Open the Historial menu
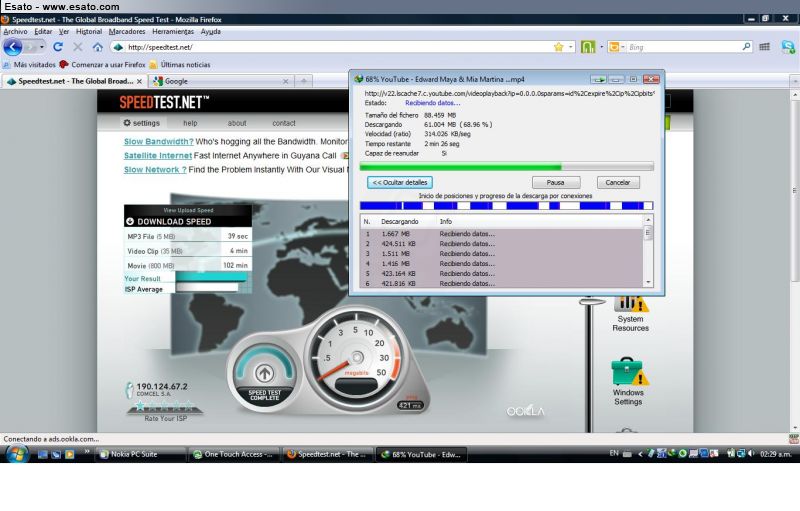Screen dimensions: 800x511 (89, 31)
